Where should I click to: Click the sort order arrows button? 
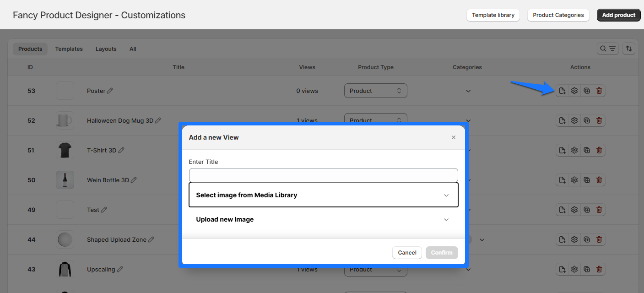(629, 49)
